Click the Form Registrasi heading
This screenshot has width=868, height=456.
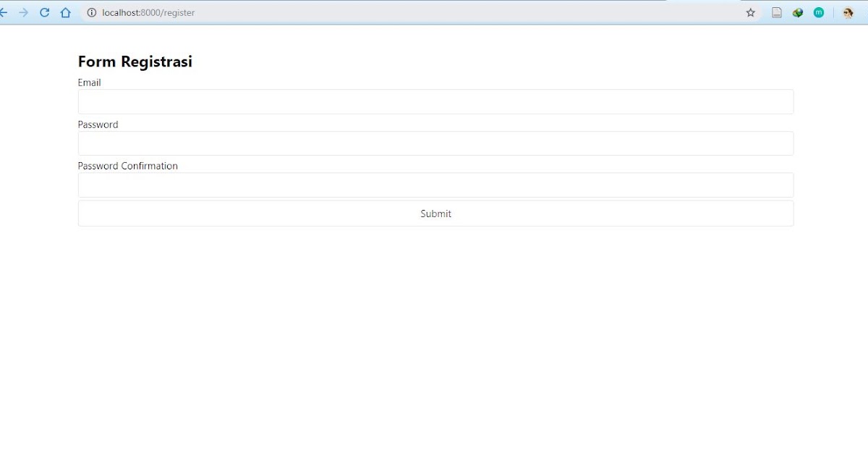135,62
